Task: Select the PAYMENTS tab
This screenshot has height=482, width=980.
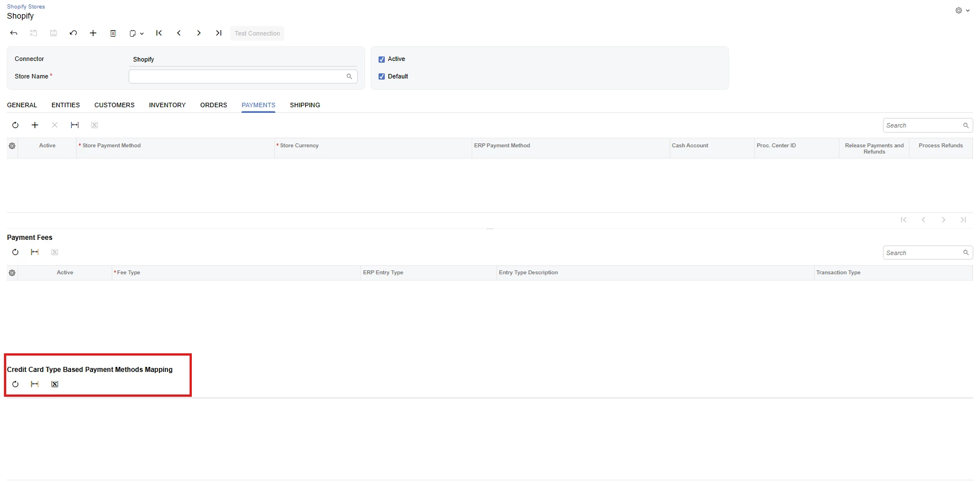Action: pos(258,105)
